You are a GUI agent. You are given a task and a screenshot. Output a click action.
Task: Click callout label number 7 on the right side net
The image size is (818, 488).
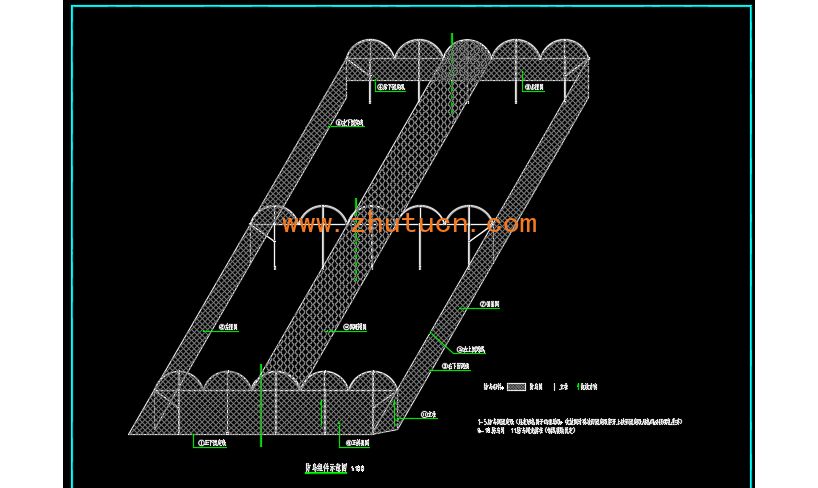click(x=490, y=304)
